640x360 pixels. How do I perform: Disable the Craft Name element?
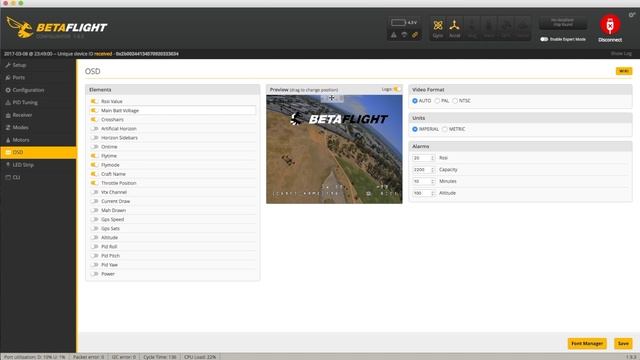pos(94,174)
